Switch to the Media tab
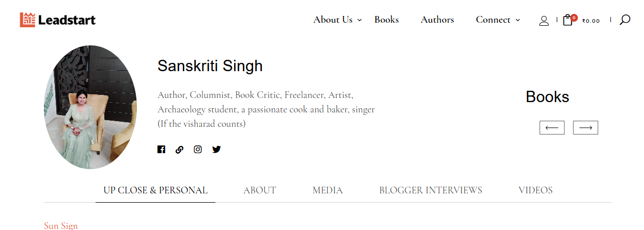The width and height of the screenshot is (644, 230). tap(327, 190)
